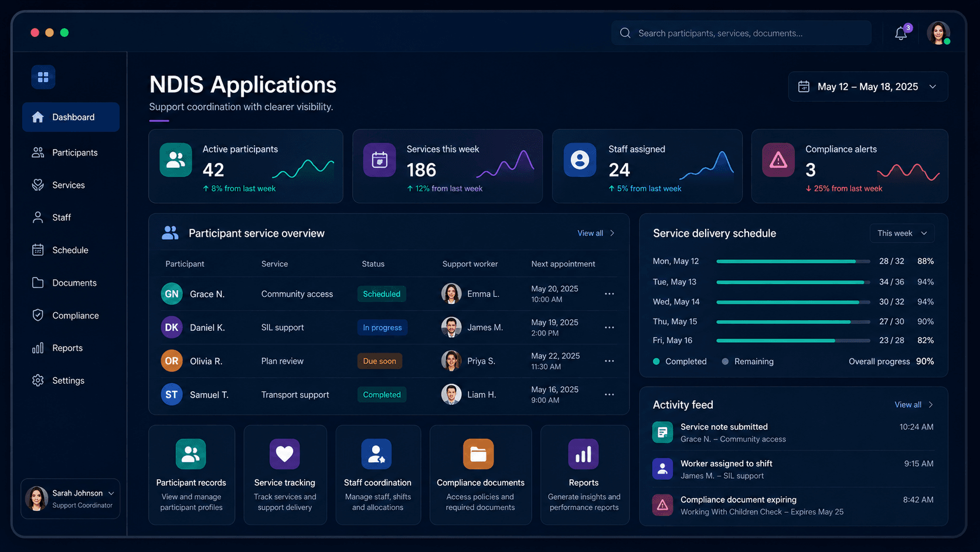Open Staff coordination shortcut icon
The image size is (980, 552).
376,454
